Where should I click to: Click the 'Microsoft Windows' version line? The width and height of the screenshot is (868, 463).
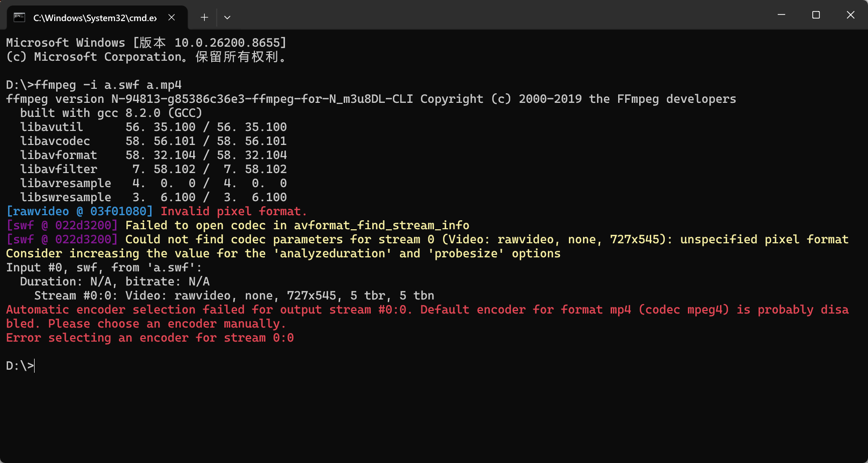(146, 43)
